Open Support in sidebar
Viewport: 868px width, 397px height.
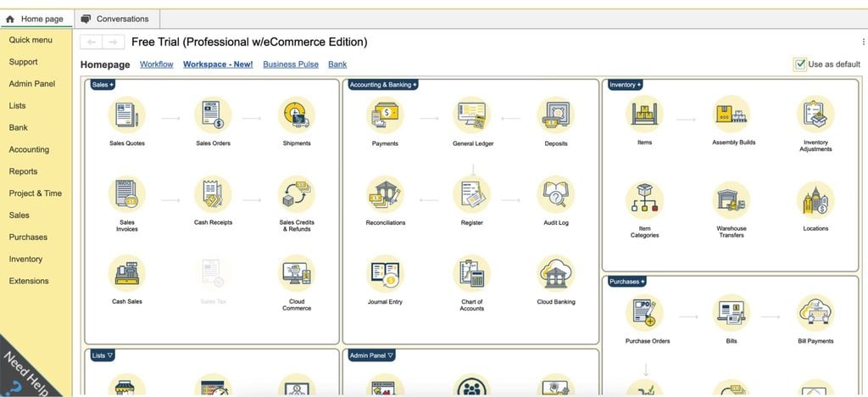pyautogui.click(x=23, y=62)
